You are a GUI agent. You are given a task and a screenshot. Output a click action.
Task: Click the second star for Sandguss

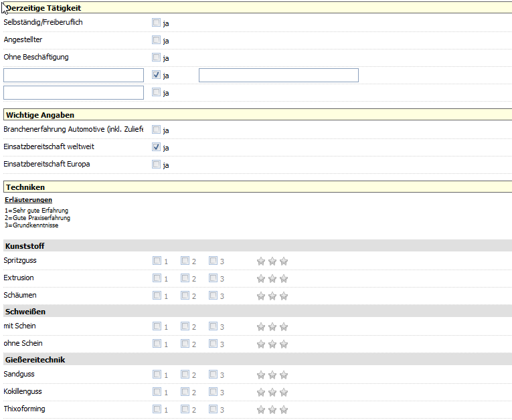(x=272, y=375)
